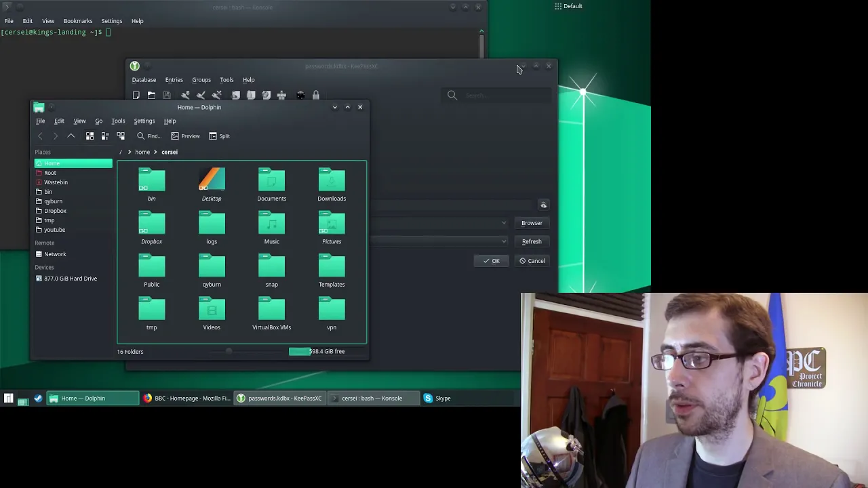This screenshot has height=488, width=868.
Task: Expand the path breadcrumb arrow before home
Action: [x=129, y=152]
